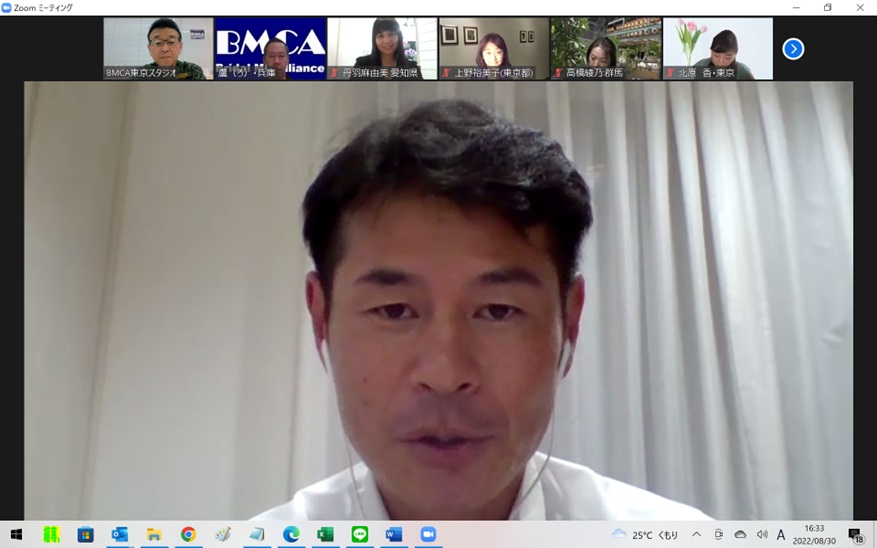Open the weather widget showing 25°C

(x=645, y=535)
